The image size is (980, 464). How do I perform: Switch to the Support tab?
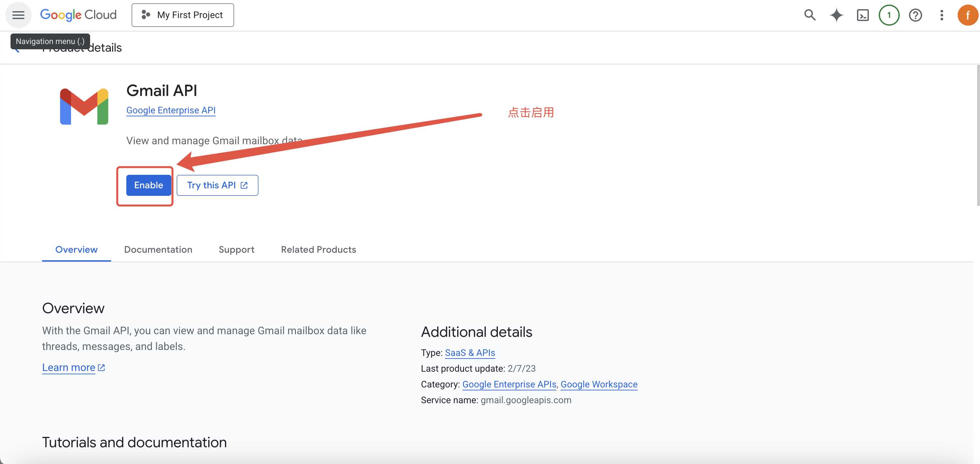(236, 249)
